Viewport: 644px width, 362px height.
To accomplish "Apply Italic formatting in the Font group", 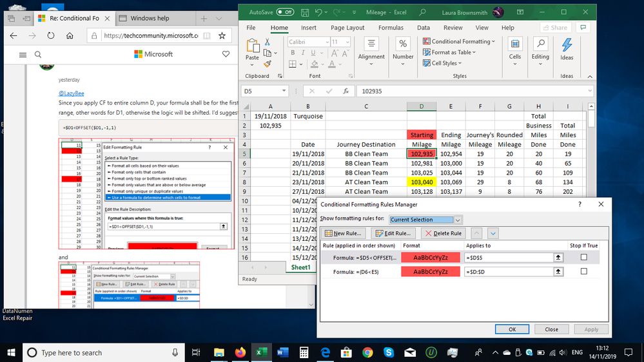I will [x=303, y=53].
